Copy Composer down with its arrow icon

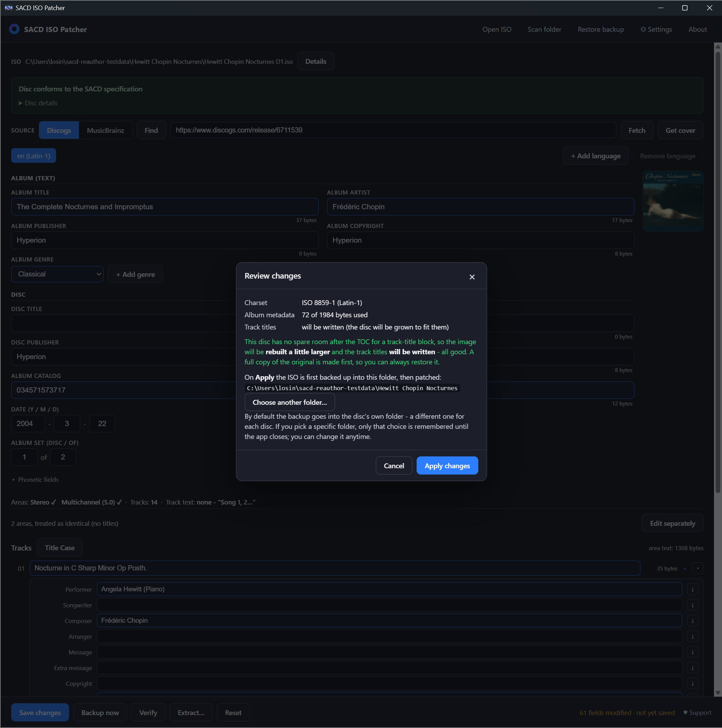tap(693, 621)
